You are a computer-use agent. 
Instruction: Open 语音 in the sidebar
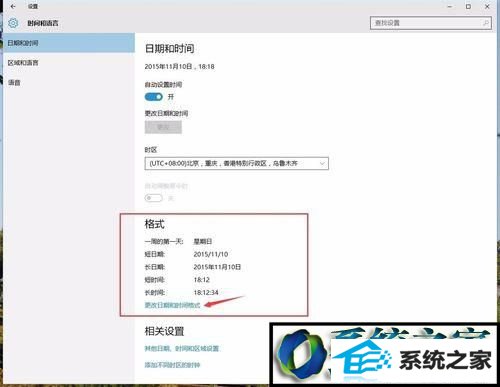pos(68,82)
